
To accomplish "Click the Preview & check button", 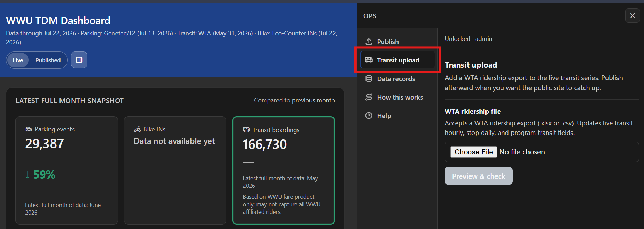I will (x=478, y=176).
